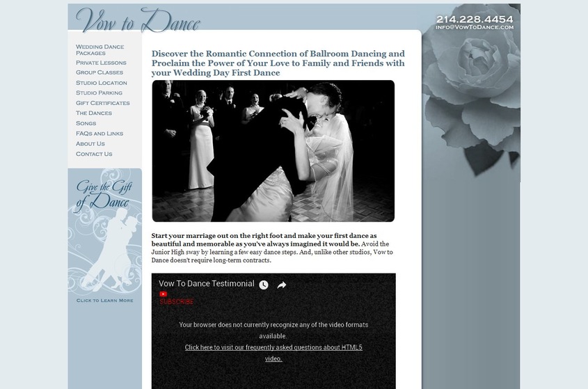Click the red Subscribe button
This screenshot has height=389, width=588.
pos(177,301)
